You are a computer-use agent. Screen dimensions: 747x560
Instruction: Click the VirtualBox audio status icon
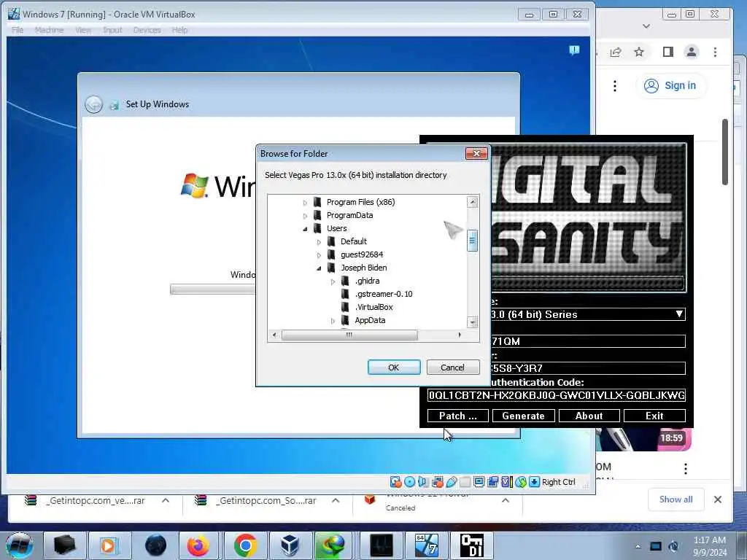(x=423, y=482)
